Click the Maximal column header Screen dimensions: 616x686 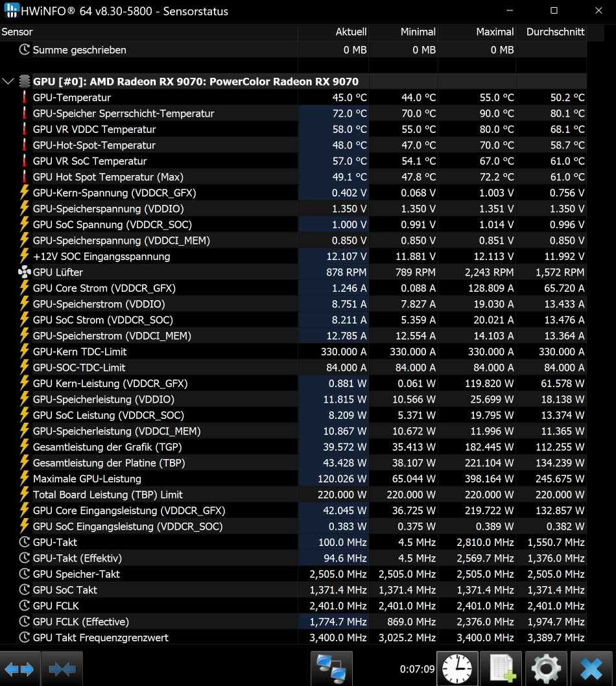coord(477,32)
